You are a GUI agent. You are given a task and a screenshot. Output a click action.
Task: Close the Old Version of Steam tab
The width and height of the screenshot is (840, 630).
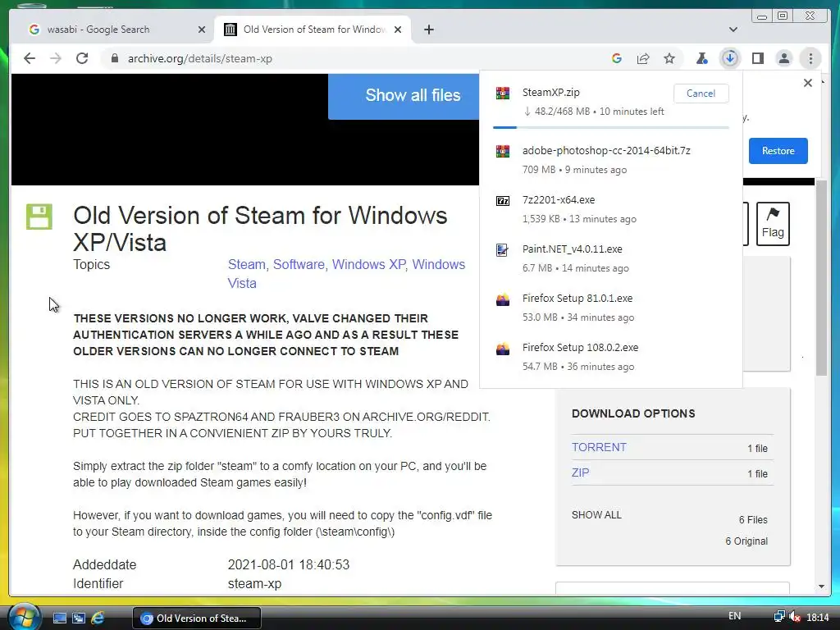398,30
